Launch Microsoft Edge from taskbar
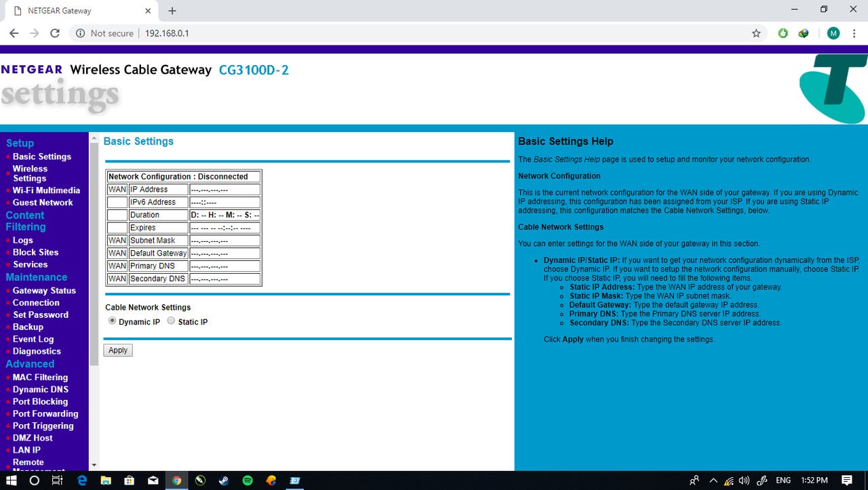This screenshot has width=868, height=490. (x=82, y=480)
